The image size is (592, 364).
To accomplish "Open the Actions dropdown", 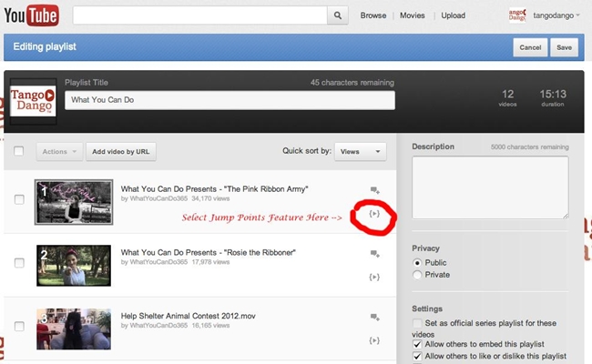I will [x=59, y=151].
